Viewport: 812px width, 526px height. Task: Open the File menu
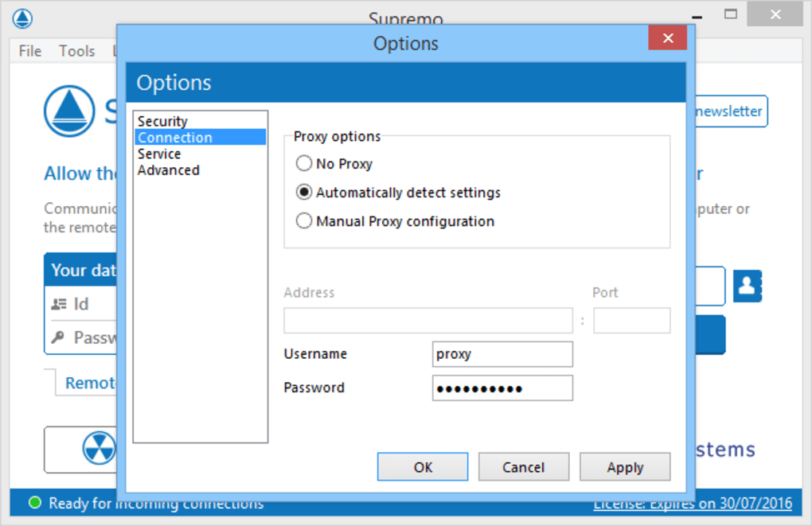click(29, 50)
